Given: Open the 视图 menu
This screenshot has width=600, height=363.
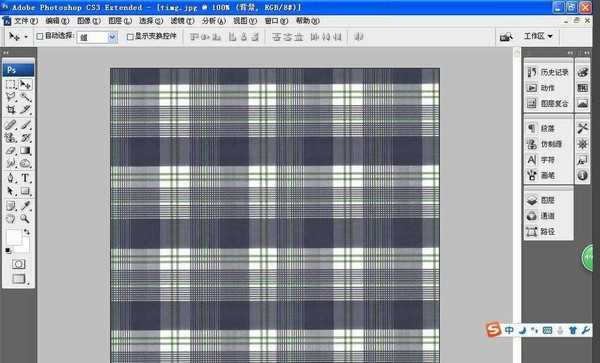Looking at the screenshot, I should [x=245, y=21].
